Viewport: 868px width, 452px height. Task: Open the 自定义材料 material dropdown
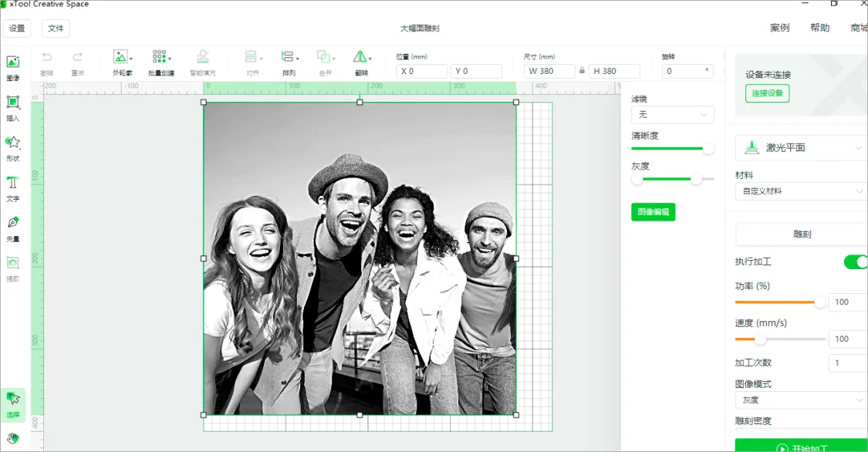coord(801,191)
